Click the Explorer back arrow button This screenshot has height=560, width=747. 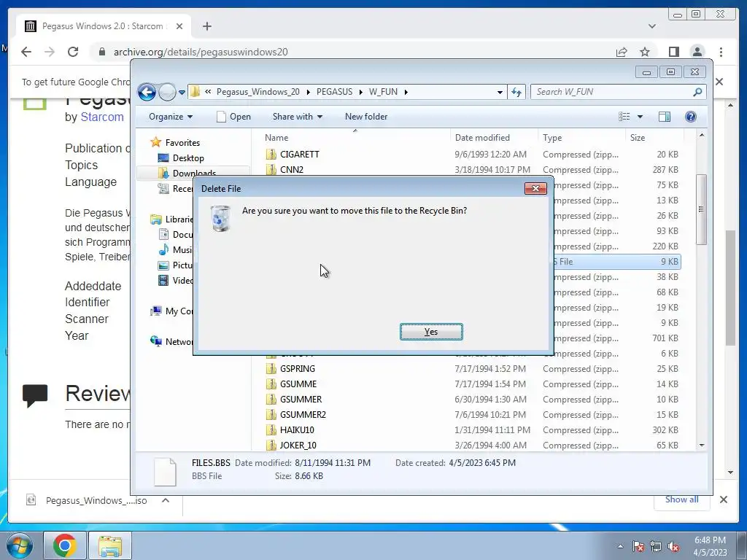[x=147, y=92]
